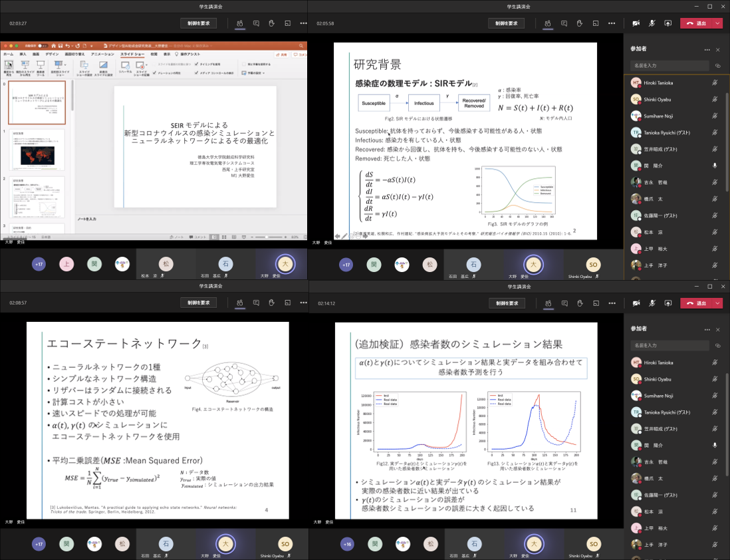Open participants icon in the 02:03:27 meeting toolbar

coord(240,23)
